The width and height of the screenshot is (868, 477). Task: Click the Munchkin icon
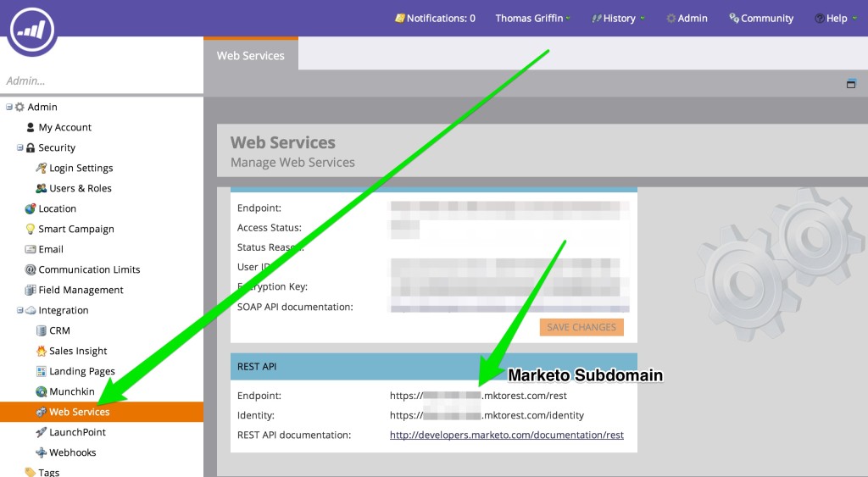41,391
